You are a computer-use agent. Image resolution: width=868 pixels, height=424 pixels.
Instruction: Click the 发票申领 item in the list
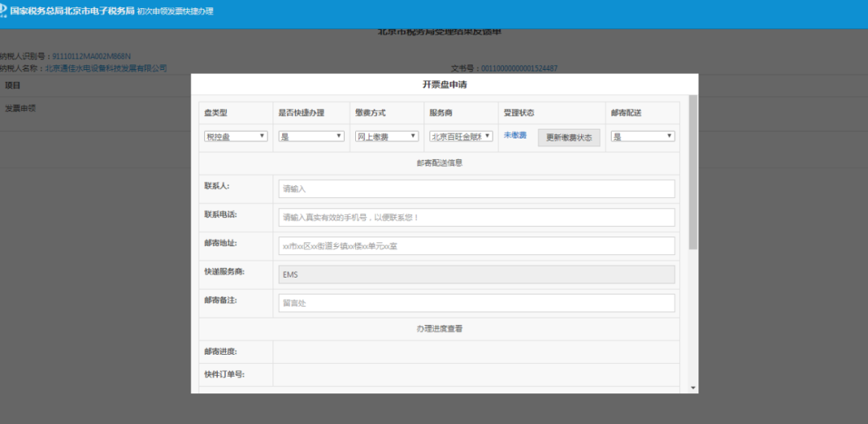coord(20,108)
